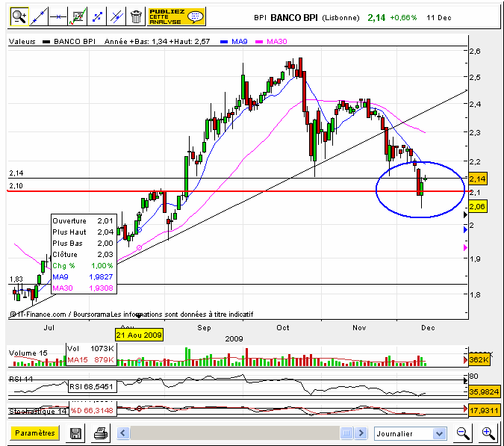Screen dimensions: 504x446
Task: Click the MA9 legend label
Action: (x=240, y=42)
